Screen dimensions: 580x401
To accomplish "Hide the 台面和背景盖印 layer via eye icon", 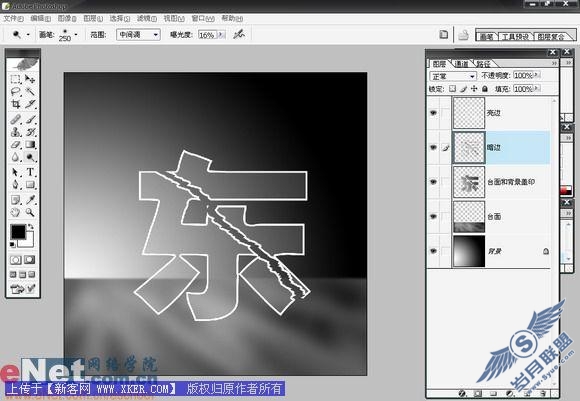I will [x=433, y=182].
